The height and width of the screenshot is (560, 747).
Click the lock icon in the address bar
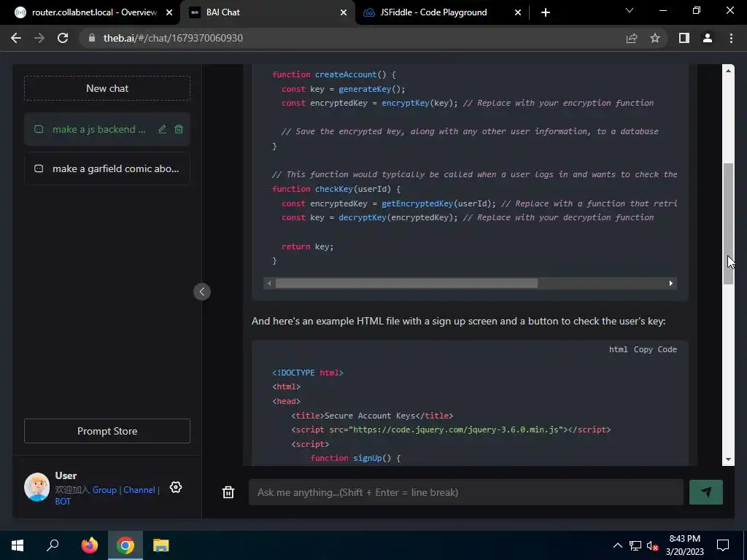[x=92, y=38]
